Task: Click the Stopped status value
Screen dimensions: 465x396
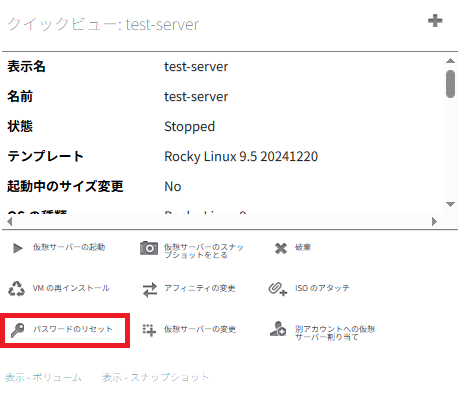Action: pos(189,127)
